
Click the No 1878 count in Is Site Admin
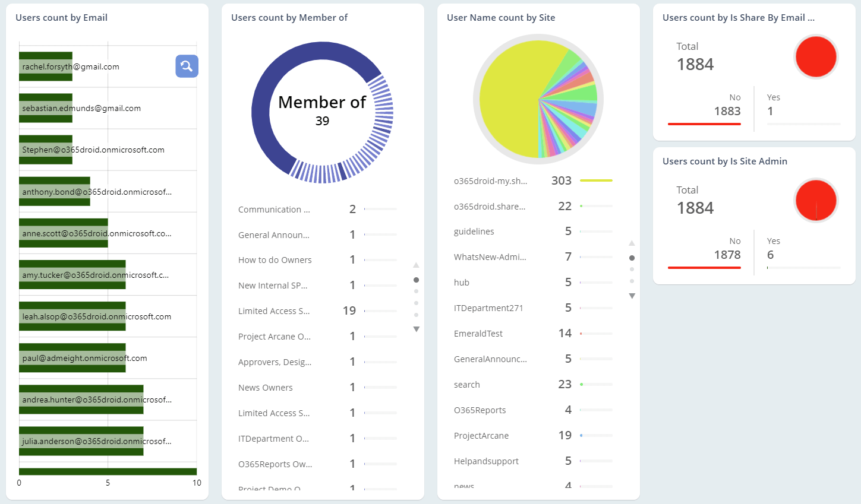pyautogui.click(x=727, y=254)
